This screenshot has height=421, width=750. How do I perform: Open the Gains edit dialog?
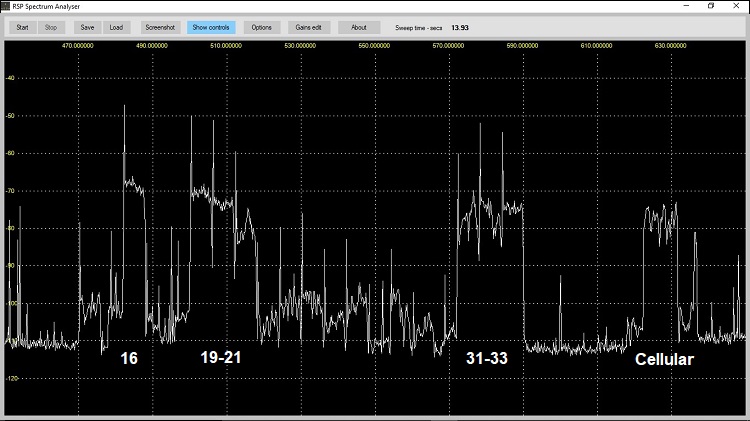pos(308,27)
